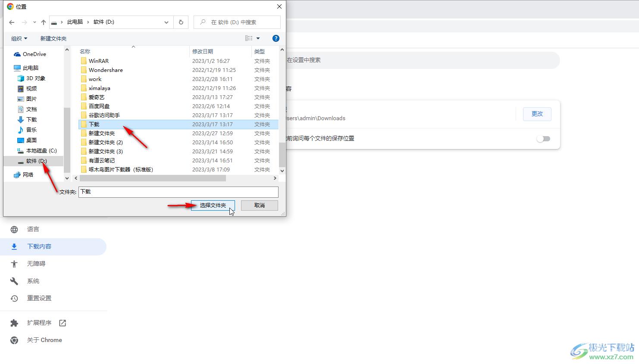The height and width of the screenshot is (364, 639).
Task: Open 下载 in the navigation pane
Action: pyautogui.click(x=27, y=120)
